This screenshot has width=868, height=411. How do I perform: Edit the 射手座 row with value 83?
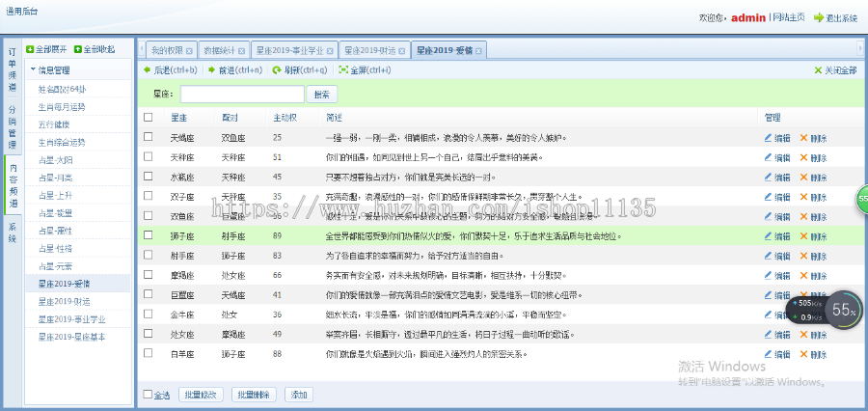coord(776,256)
